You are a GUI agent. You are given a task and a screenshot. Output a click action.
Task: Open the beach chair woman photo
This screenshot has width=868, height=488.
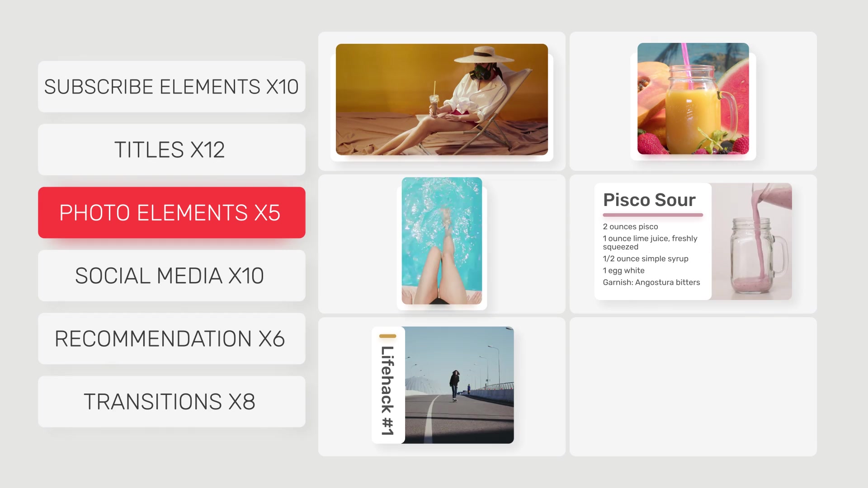[x=442, y=99]
